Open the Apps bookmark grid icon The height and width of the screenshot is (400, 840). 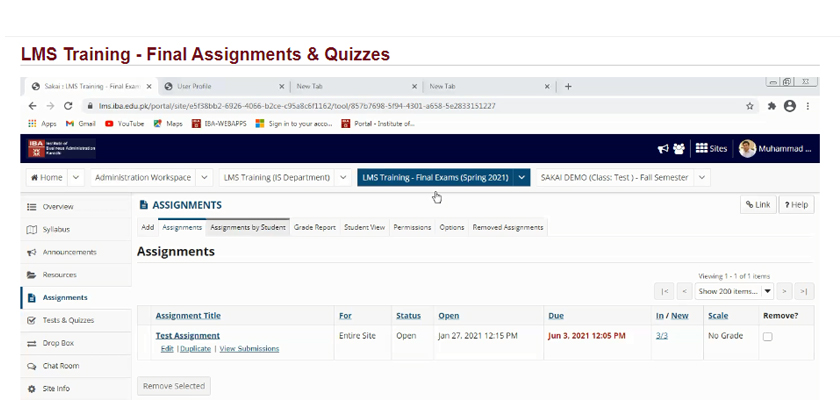point(32,123)
